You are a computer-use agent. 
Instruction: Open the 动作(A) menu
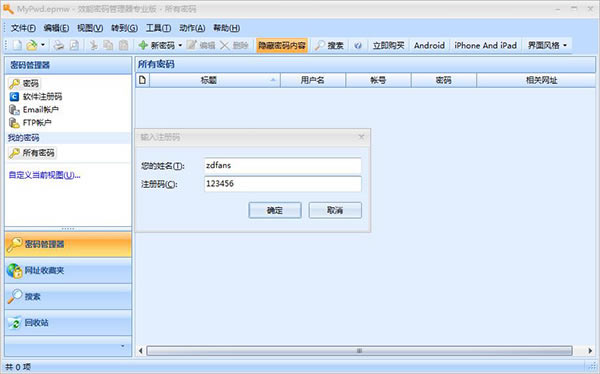(192, 28)
